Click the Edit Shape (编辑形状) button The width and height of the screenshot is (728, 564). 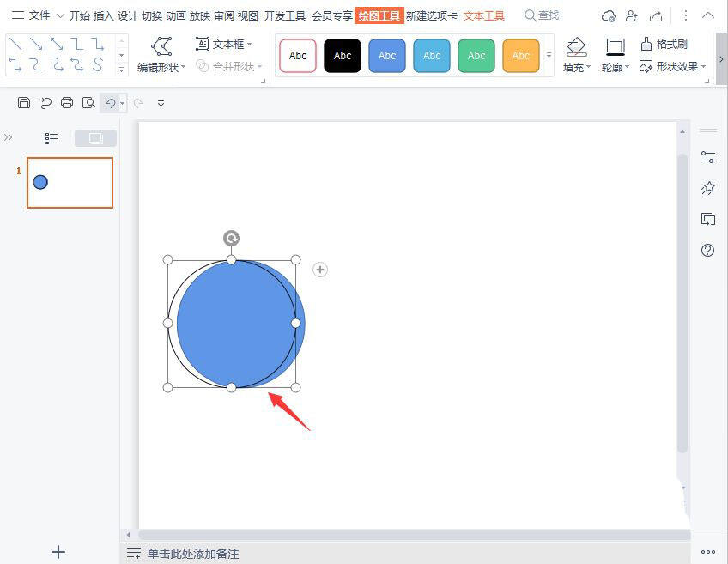click(161, 67)
